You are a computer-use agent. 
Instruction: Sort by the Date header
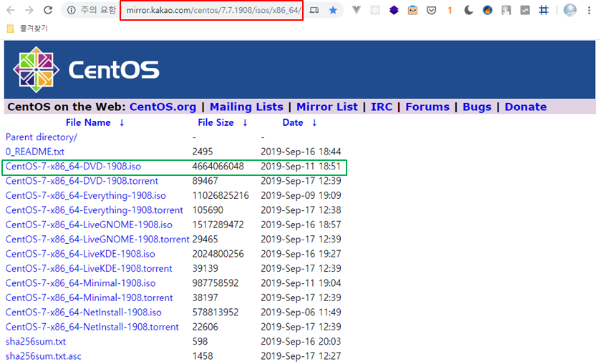(x=293, y=123)
